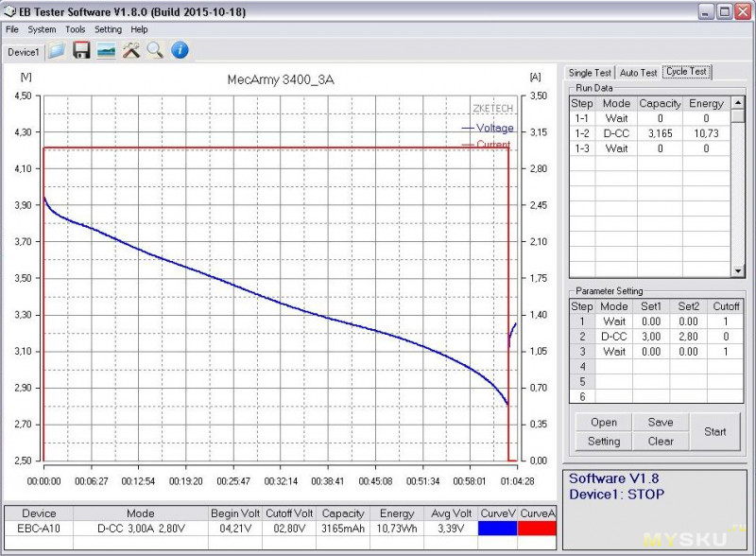The height and width of the screenshot is (556, 756).
Task: Select the 1-2 D-CC row in Run Data
Action: tap(650, 133)
